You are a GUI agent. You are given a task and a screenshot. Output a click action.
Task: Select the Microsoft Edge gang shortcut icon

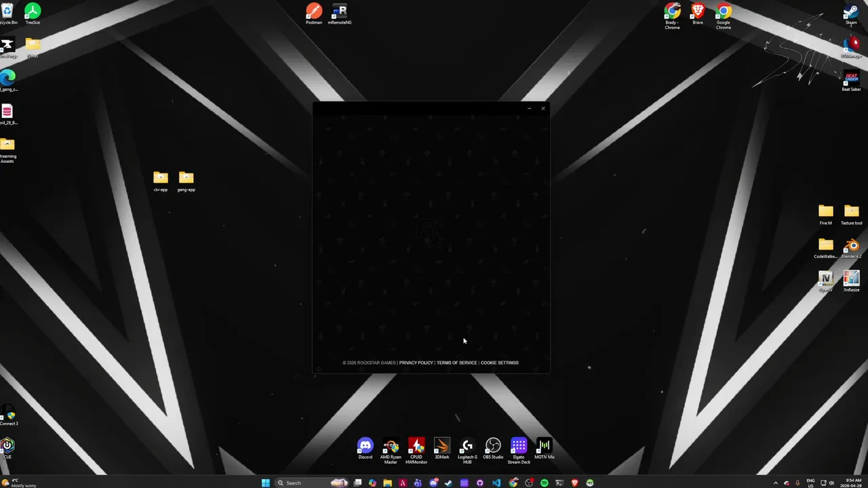pos(7,80)
